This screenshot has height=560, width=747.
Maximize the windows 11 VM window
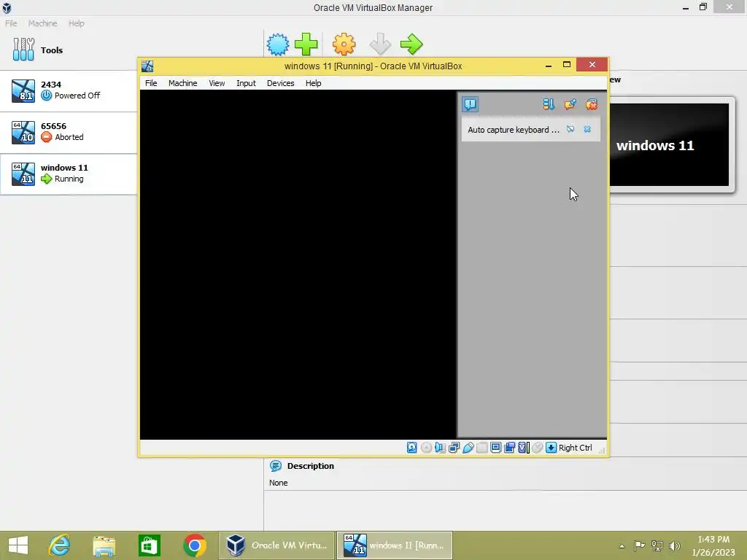coord(566,65)
